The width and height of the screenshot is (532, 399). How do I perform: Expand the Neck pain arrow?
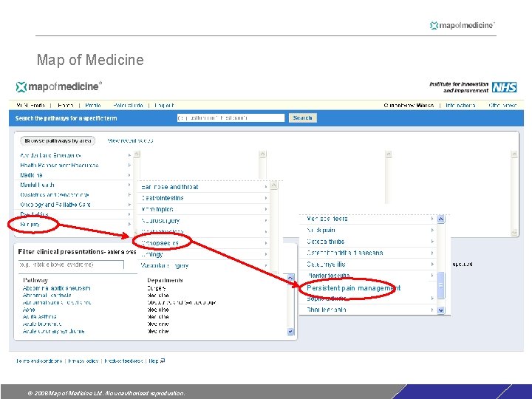(432, 230)
